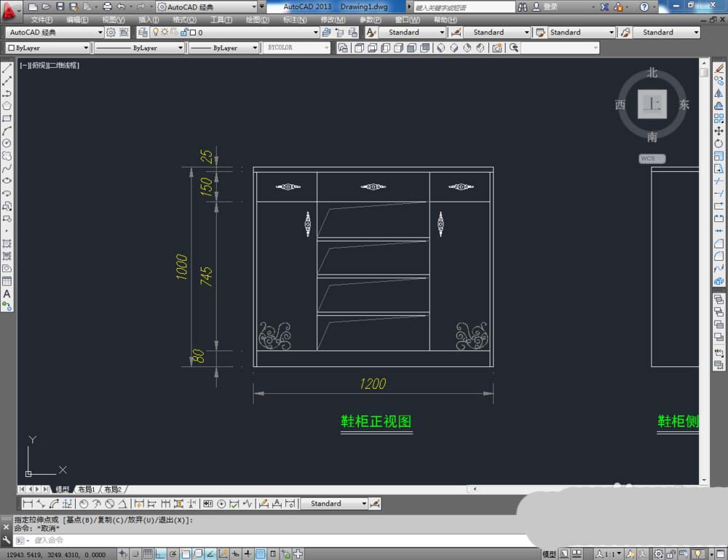
Task: Select the Ellipse draw tool
Action: pyautogui.click(x=7, y=181)
